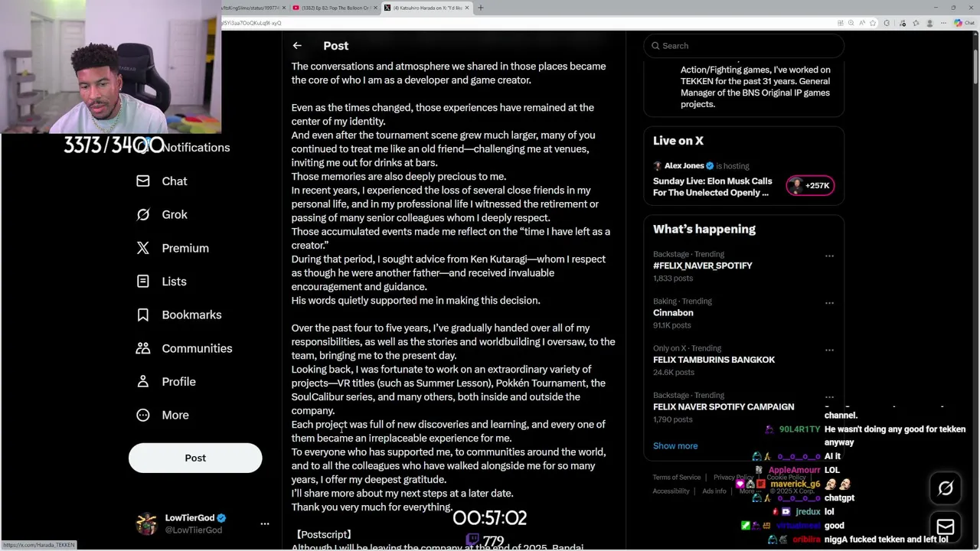Click the 'What's happening' heading
This screenshot has height=551, width=980.
(704, 230)
